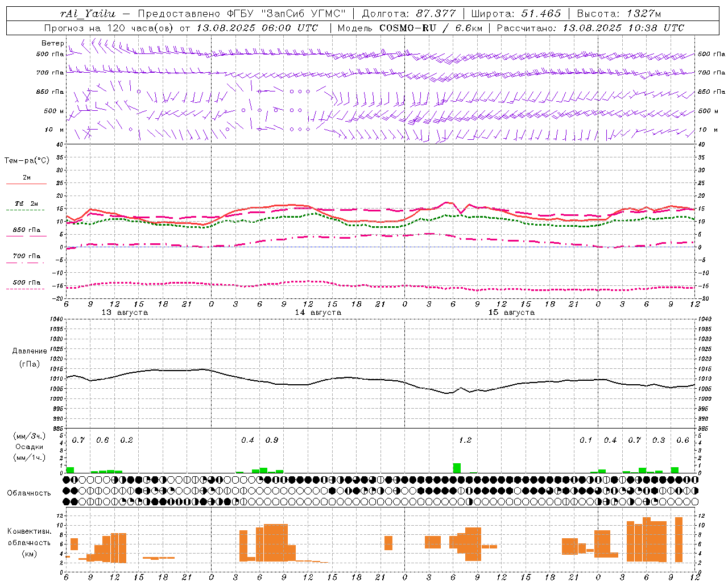Image resolution: width=728 pixels, height=582 pixels.
Task: Click the station name rAl_Yailu in header
Action: pyautogui.click(x=88, y=14)
